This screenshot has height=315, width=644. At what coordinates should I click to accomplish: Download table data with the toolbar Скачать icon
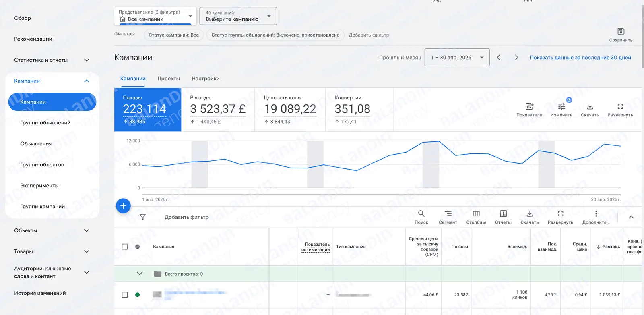(530, 213)
